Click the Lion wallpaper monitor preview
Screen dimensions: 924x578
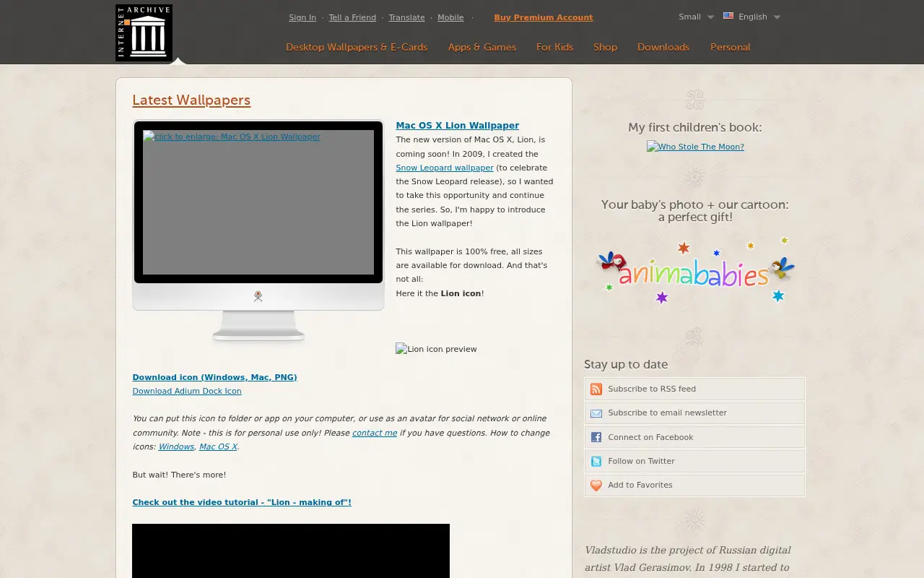pyautogui.click(x=258, y=202)
